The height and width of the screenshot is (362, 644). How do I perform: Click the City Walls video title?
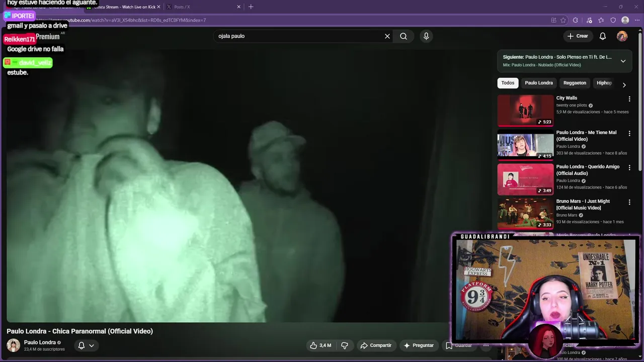[x=567, y=98]
